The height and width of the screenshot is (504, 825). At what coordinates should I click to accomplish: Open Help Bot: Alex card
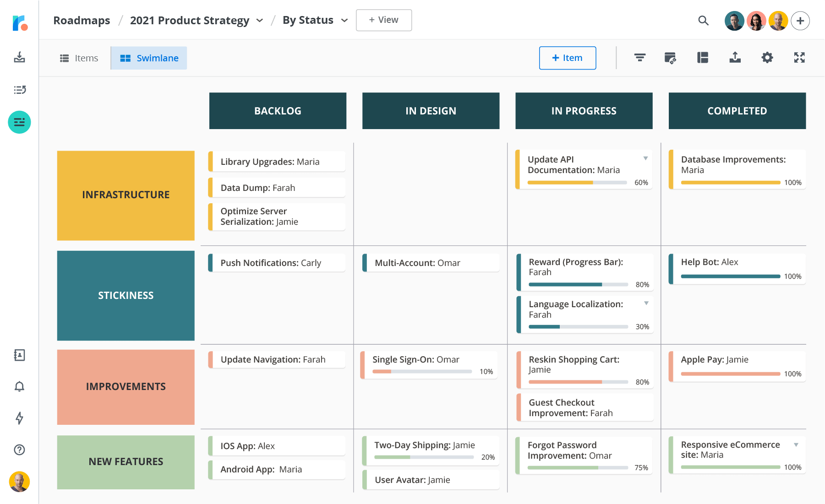click(x=737, y=269)
